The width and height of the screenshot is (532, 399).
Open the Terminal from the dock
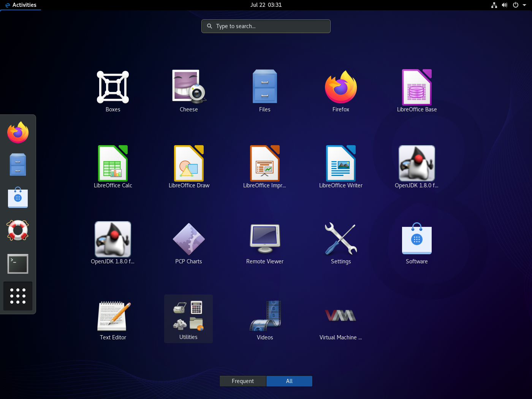point(17,263)
